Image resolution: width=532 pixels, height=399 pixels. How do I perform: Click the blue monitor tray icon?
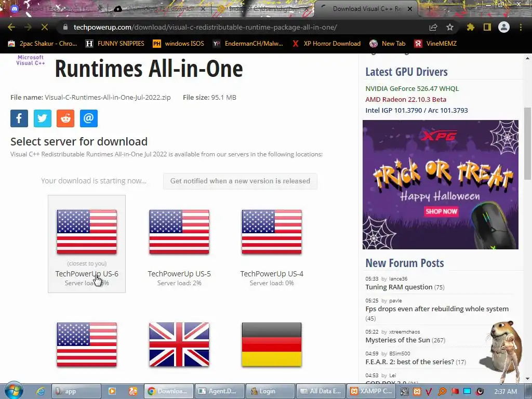[x=467, y=392]
